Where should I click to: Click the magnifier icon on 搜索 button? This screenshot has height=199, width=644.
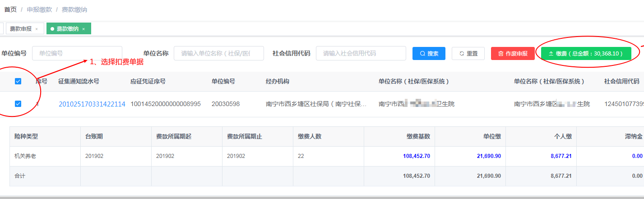422,54
